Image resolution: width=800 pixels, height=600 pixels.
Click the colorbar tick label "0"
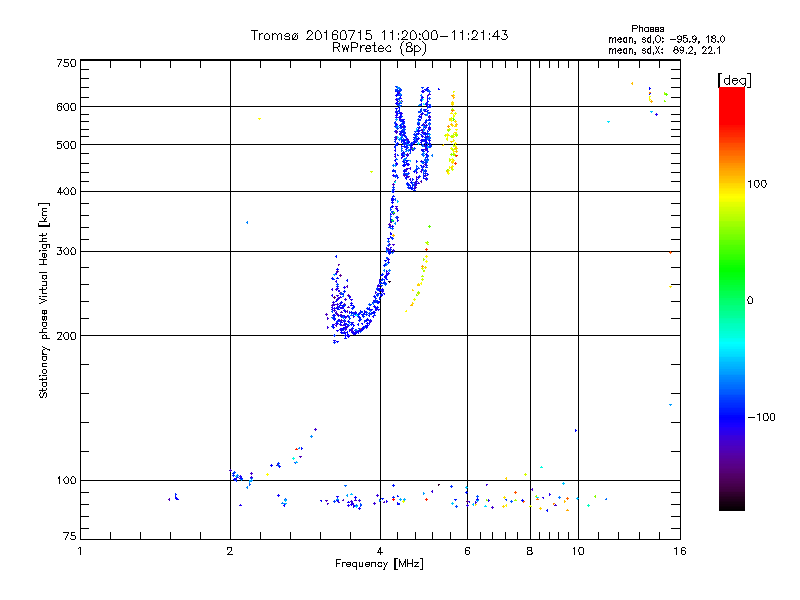[x=749, y=301]
